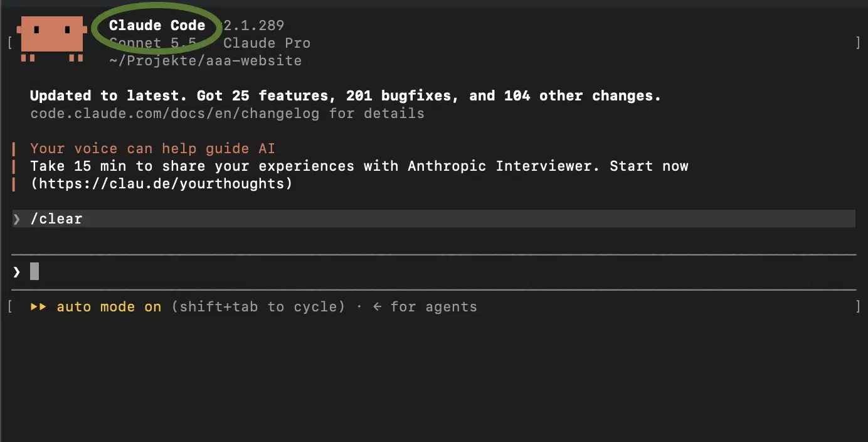Click the previous /clear command entry
Image resolution: width=868 pixels, height=442 pixels.
pyautogui.click(x=433, y=218)
